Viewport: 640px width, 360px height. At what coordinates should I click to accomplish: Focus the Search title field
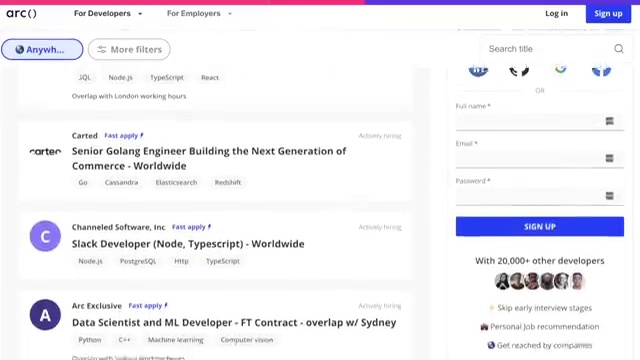click(x=547, y=49)
